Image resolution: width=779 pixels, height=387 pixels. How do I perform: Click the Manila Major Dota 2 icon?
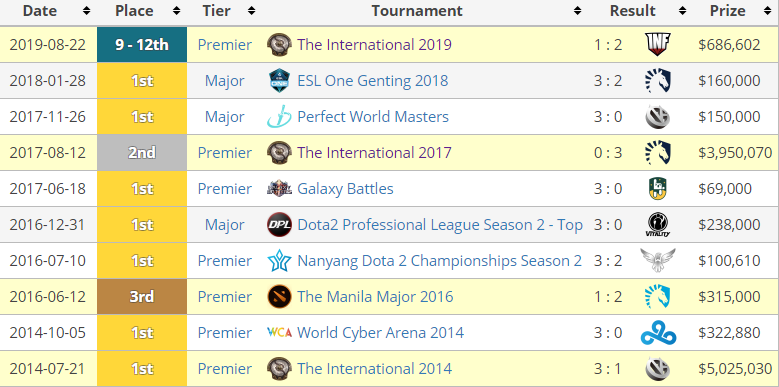(279, 297)
